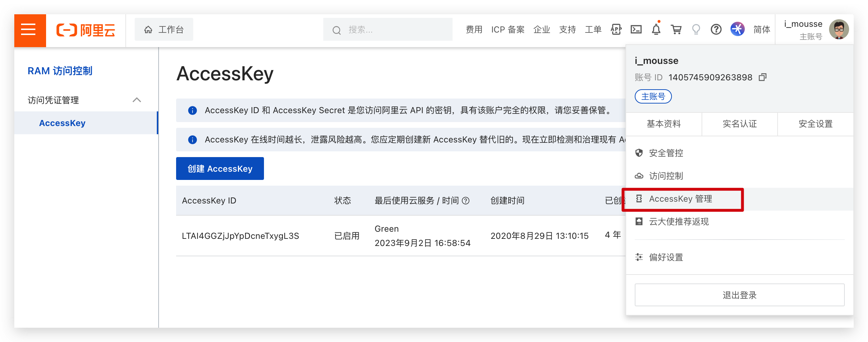
Task: Click the user avatar picture
Action: click(839, 29)
